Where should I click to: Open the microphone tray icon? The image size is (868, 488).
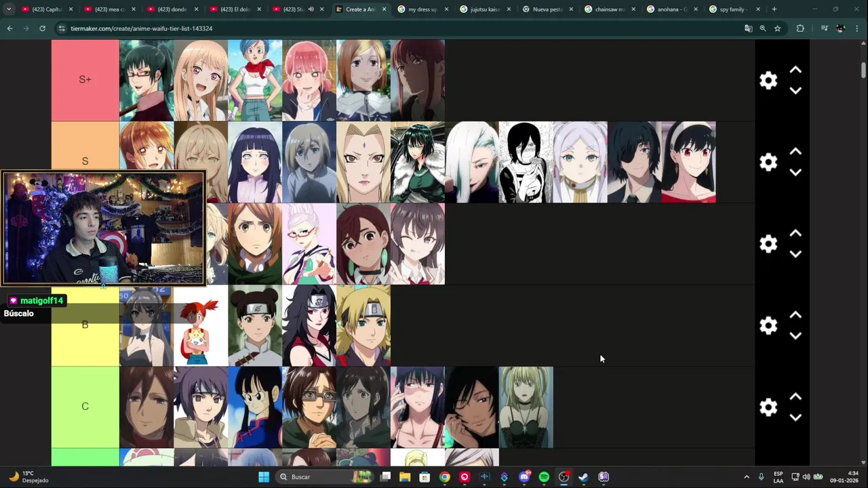coord(762,477)
